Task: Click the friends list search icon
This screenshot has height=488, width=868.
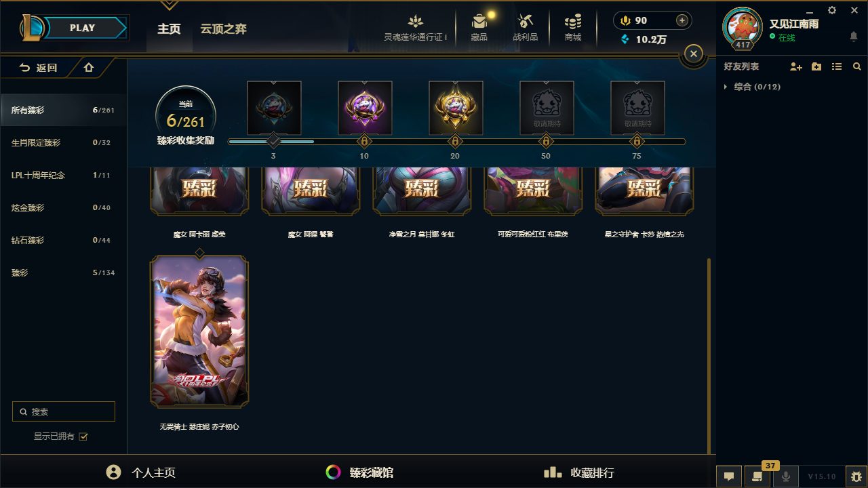Action: [x=857, y=67]
